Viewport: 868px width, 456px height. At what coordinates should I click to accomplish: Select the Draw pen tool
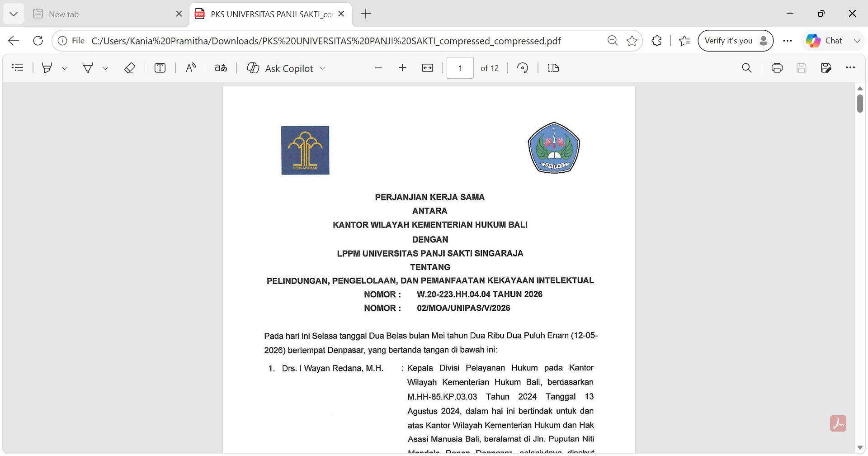pos(88,68)
